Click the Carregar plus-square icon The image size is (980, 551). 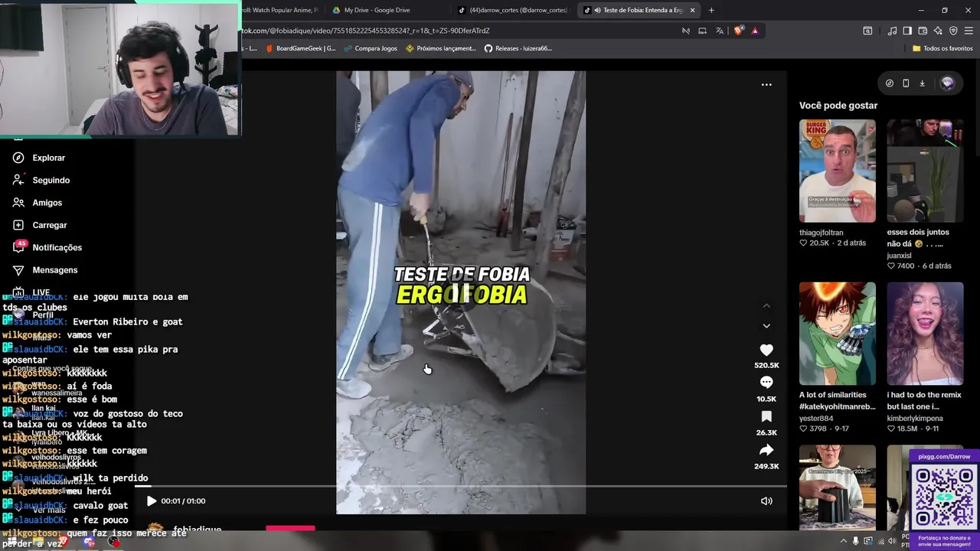pyautogui.click(x=18, y=225)
